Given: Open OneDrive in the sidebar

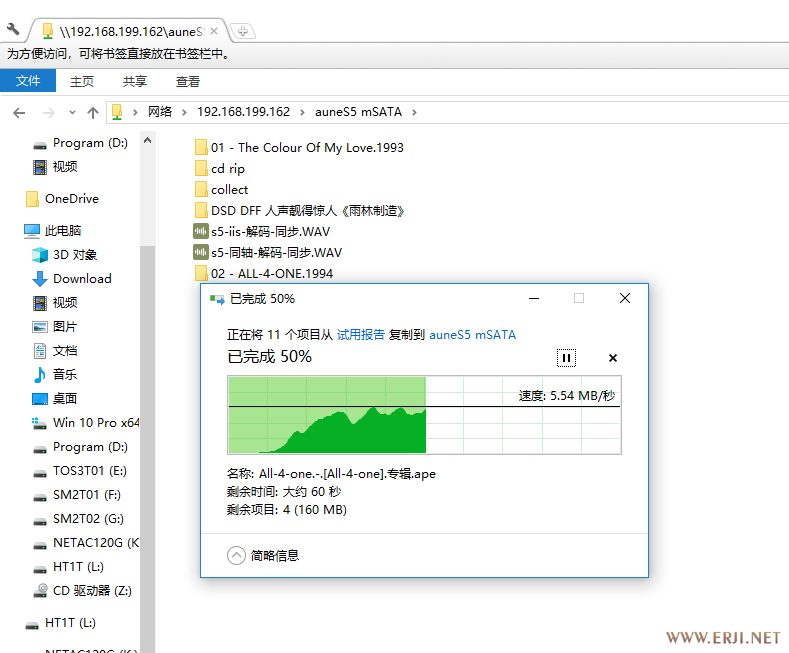Looking at the screenshot, I should [x=61, y=199].
